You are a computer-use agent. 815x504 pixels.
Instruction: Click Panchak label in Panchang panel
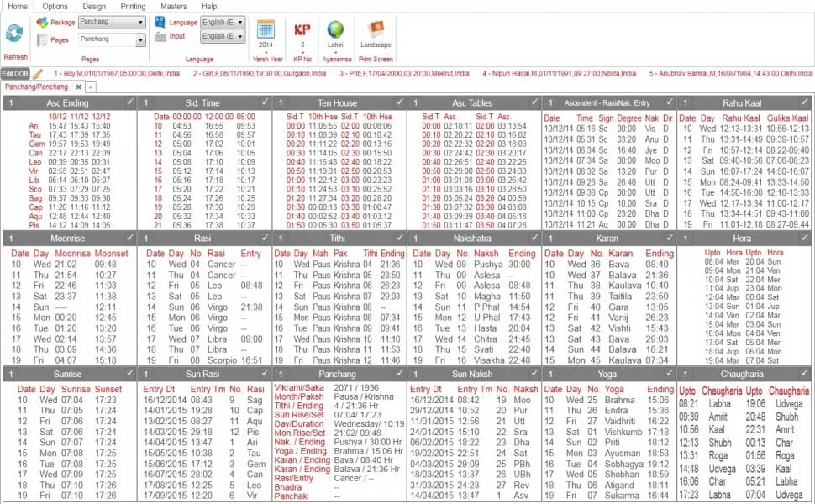coord(291,496)
